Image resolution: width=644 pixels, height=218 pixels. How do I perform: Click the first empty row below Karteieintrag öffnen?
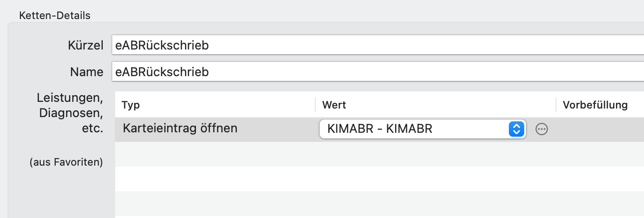[380, 154]
